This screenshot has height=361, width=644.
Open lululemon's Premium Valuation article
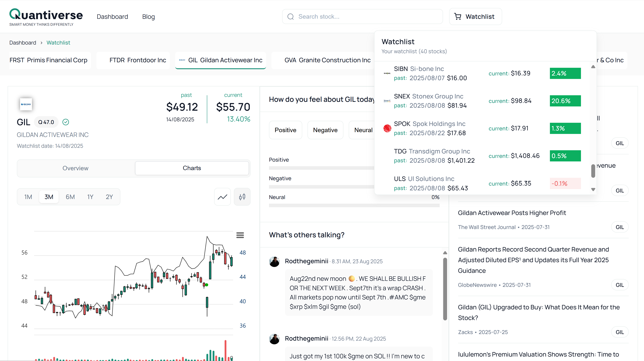[538, 354]
